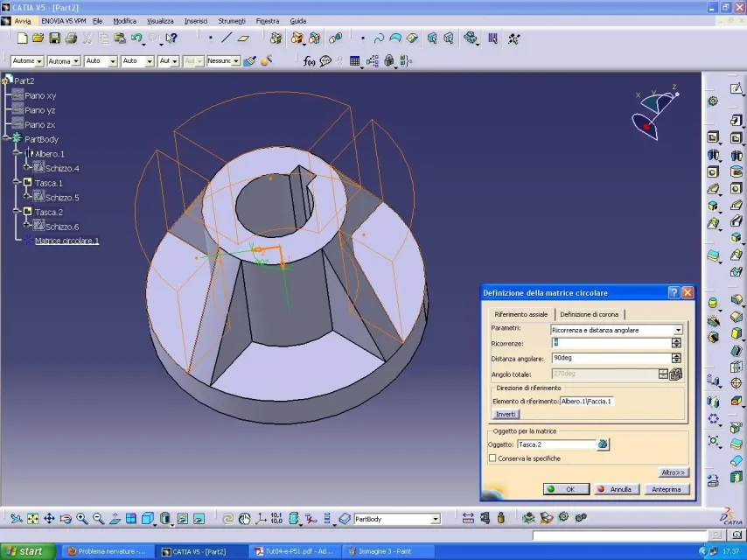This screenshot has width=747, height=560.
Task: Click the Paste clipboard icon
Action: (120, 38)
